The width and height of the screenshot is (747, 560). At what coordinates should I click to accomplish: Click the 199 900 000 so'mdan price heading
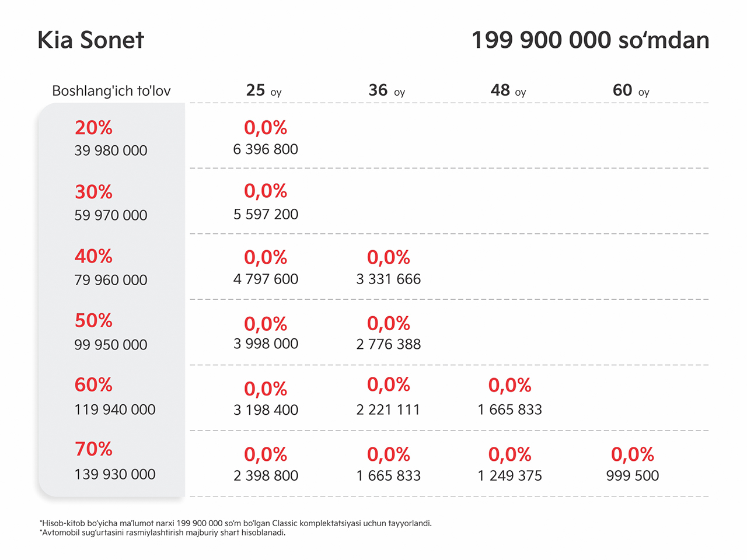tap(590, 40)
